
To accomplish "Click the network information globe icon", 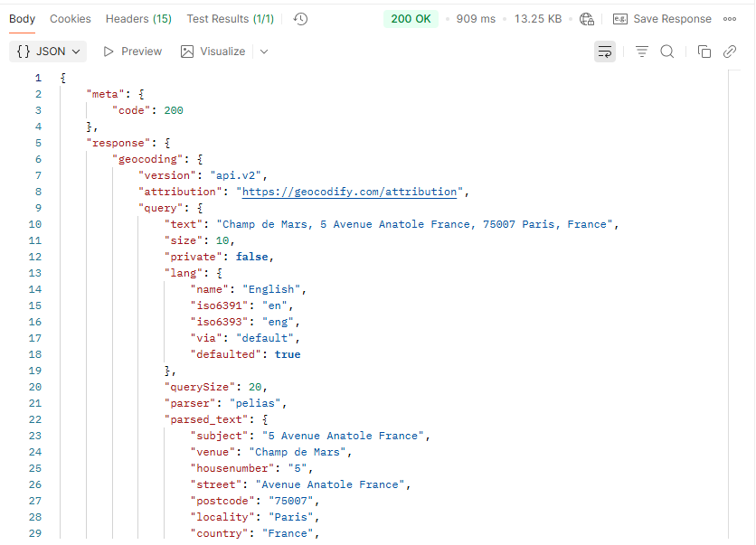I will tap(587, 19).
